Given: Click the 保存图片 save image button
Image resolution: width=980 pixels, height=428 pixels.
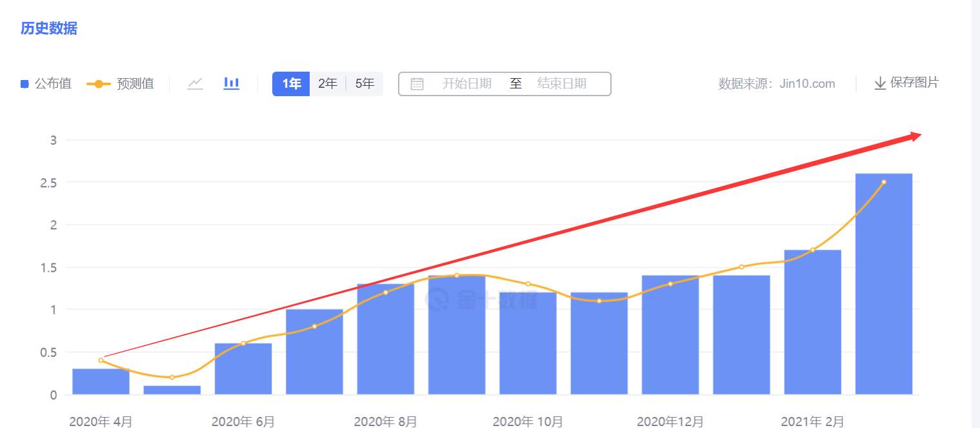Looking at the screenshot, I should tap(906, 83).
